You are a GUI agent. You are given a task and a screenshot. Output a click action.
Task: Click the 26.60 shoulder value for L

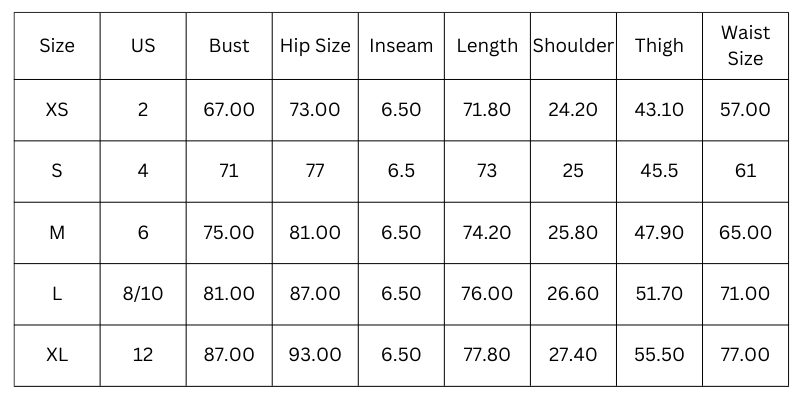pyautogui.click(x=573, y=294)
